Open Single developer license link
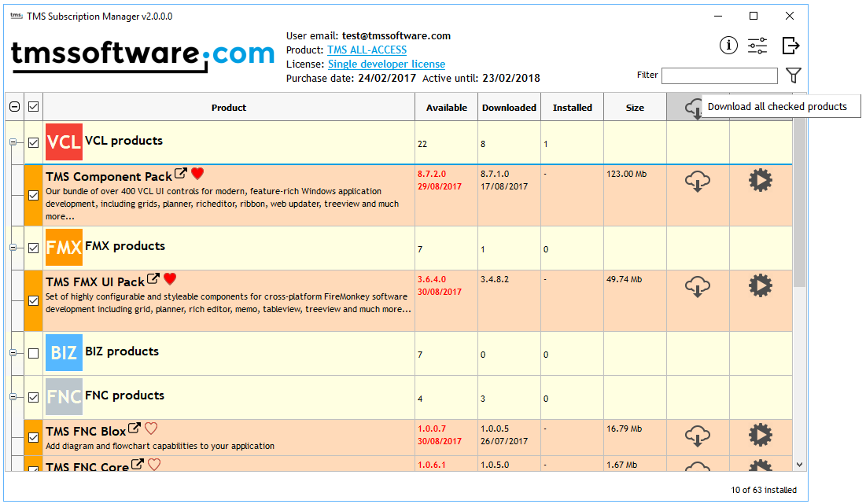The height and width of the screenshot is (504, 866). click(386, 64)
